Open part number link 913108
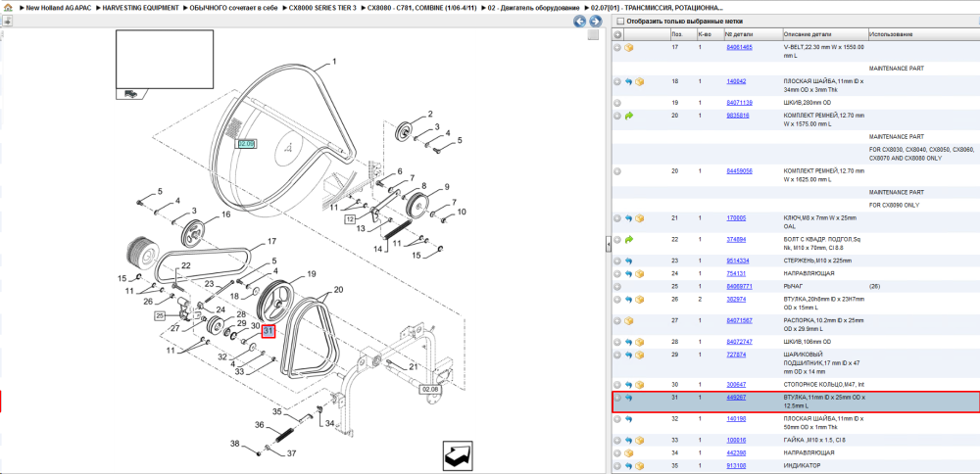 coord(736,466)
